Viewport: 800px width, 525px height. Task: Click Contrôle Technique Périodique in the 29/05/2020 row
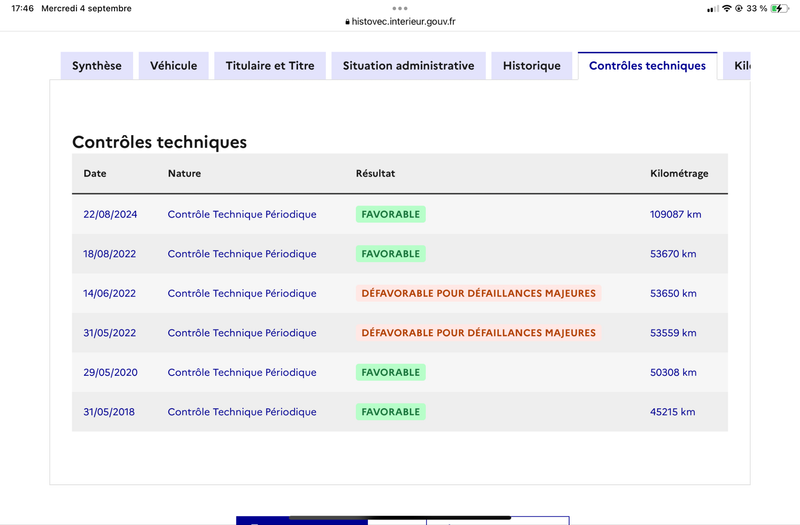click(x=242, y=372)
